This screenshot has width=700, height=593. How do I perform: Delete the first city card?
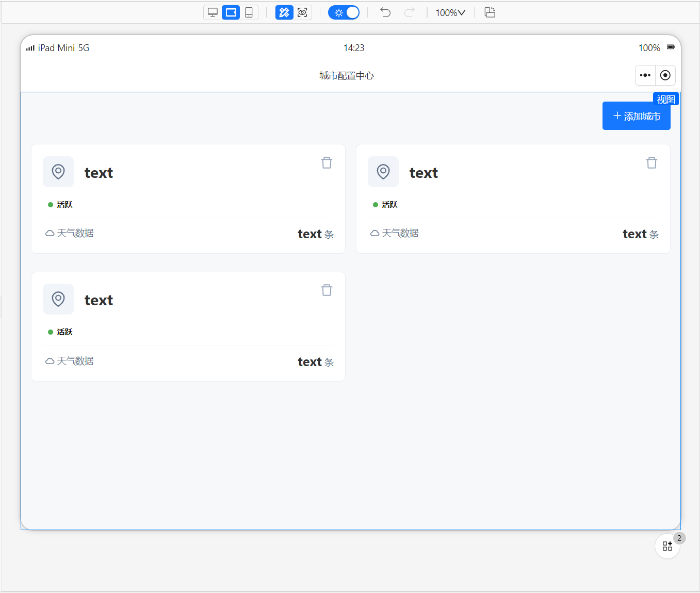(x=327, y=163)
